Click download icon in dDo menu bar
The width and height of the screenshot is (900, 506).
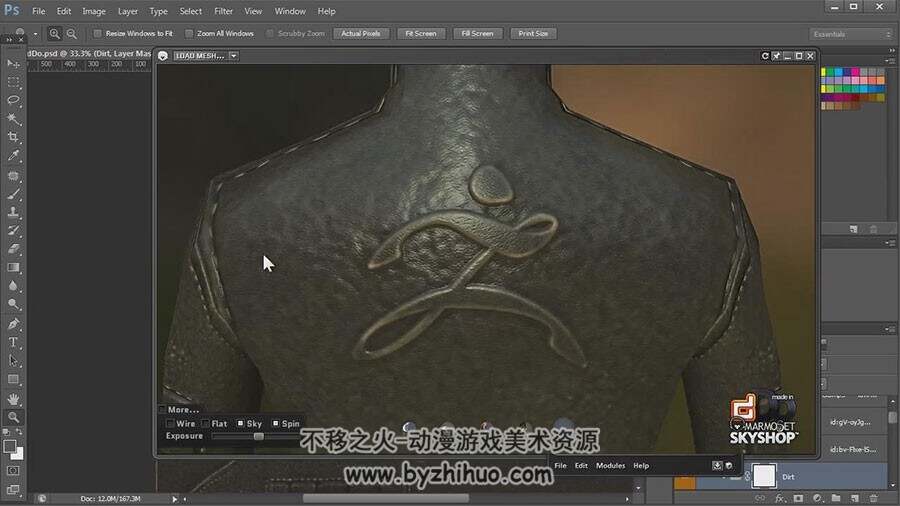(x=717, y=466)
